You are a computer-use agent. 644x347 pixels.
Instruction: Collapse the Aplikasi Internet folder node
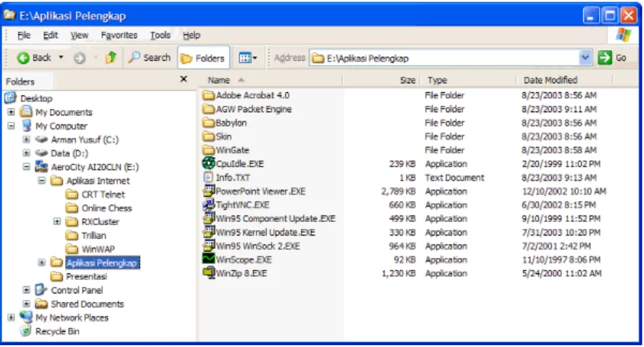41,181
